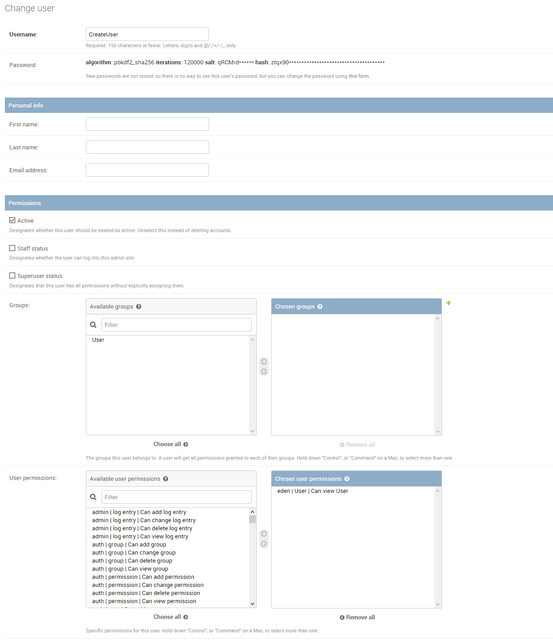Click the permissions choose arrow between lists
This screenshot has height=640, width=553.
264,534
